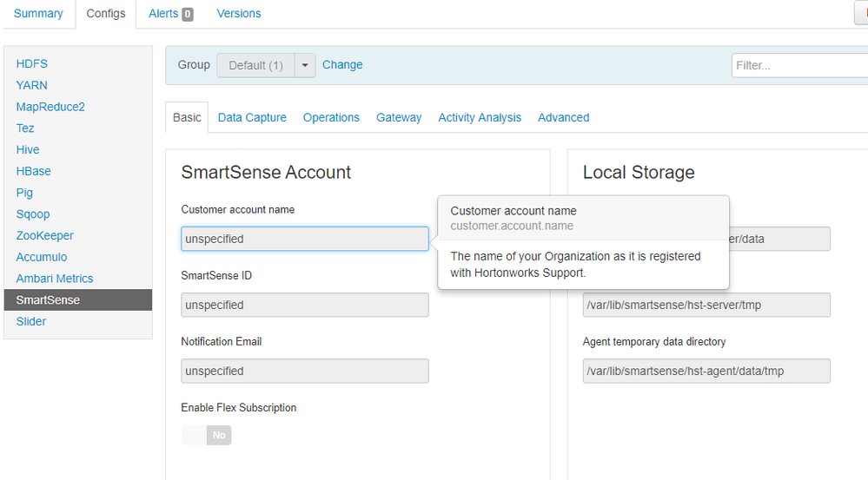This screenshot has width=868, height=480.
Task: Select the Gateway tab
Action: [x=399, y=117]
